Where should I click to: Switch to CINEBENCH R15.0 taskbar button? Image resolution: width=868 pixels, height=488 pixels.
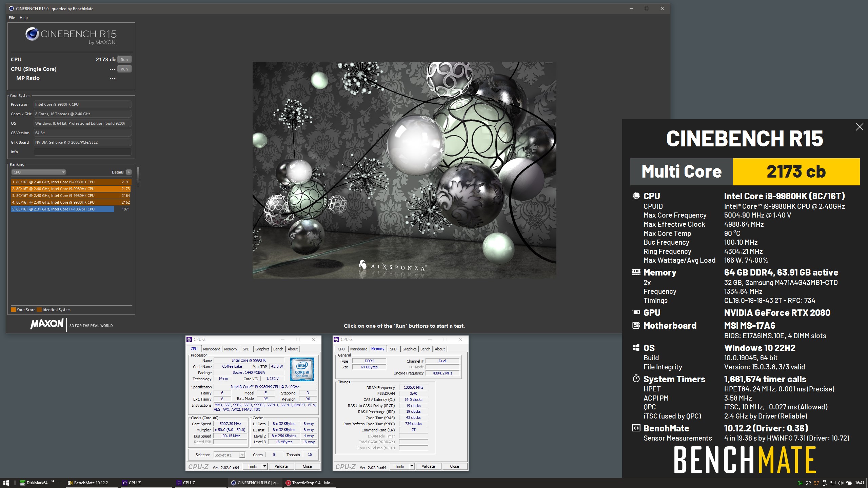(255, 483)
